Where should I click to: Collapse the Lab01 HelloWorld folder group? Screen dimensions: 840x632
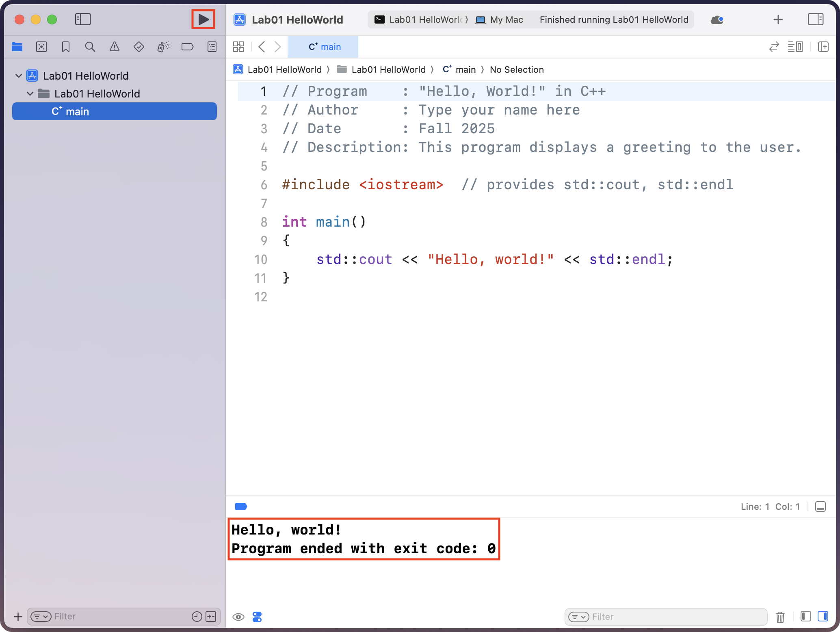pyautogui.click(x=30, y=94)
